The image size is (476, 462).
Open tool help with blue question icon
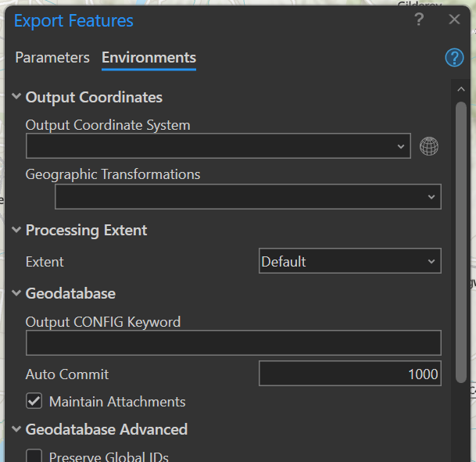pos(454,57)
